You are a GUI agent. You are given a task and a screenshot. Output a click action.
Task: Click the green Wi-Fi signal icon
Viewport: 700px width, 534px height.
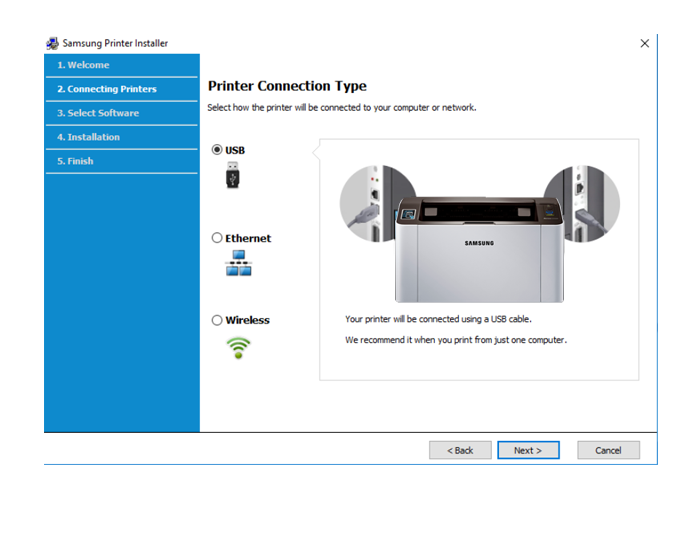[238, 348]
